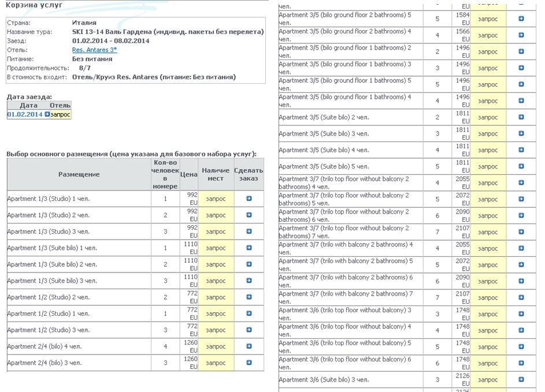Order bilo ground floor 2 bathrooms 5 чел.
The width and height of the screenshot is (545, 392).
(521, 18)
